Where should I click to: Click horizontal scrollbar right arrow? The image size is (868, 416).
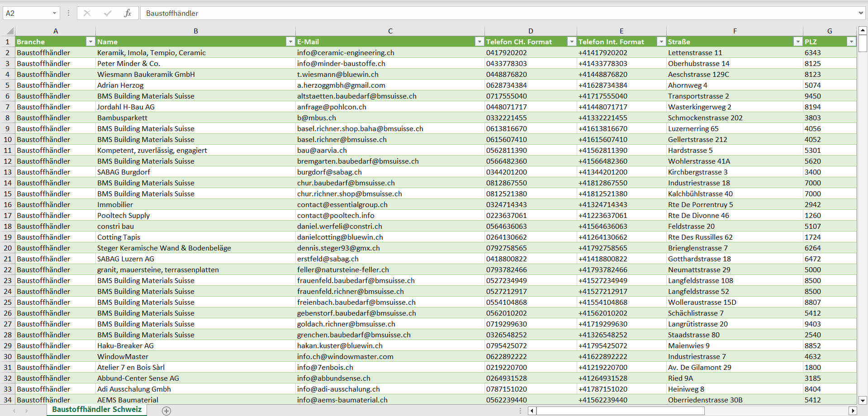(x=853, y=411)
